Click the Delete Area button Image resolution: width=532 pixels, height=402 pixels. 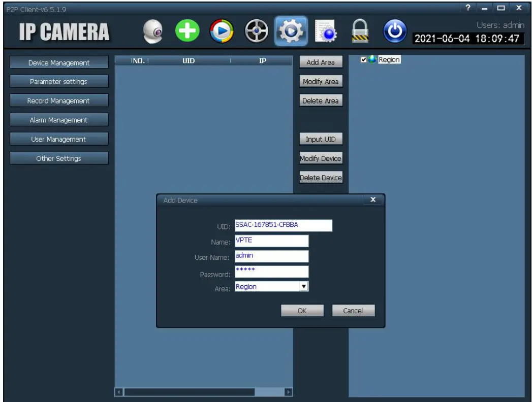tap(321, 100)
